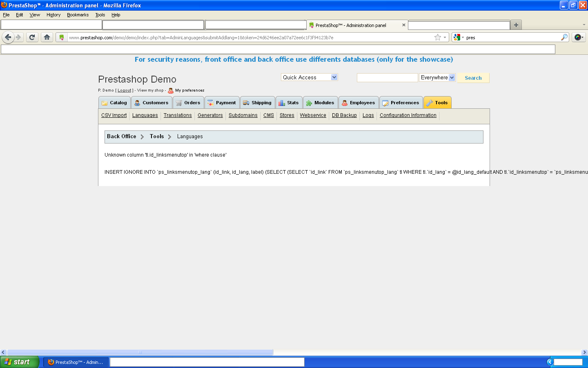The width and height of the screenshot is (588, 368).
Task: Open the Shipping tab
Action: tap(257, 103)
